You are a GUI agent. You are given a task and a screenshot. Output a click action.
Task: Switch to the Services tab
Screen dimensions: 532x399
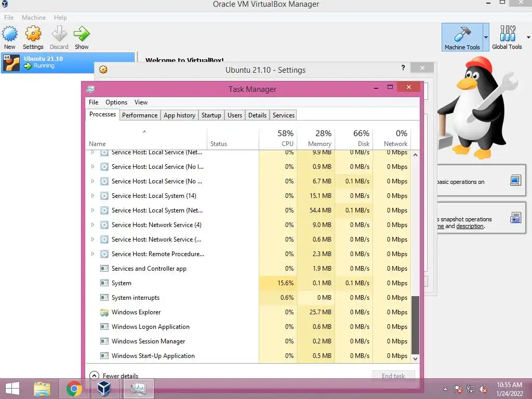pyautogui.click(x=284, y=115)
